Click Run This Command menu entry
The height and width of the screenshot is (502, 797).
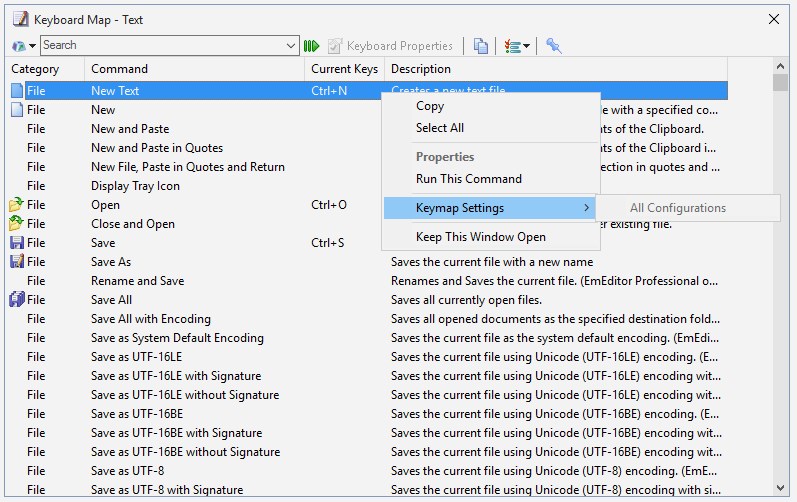(468, 179)
